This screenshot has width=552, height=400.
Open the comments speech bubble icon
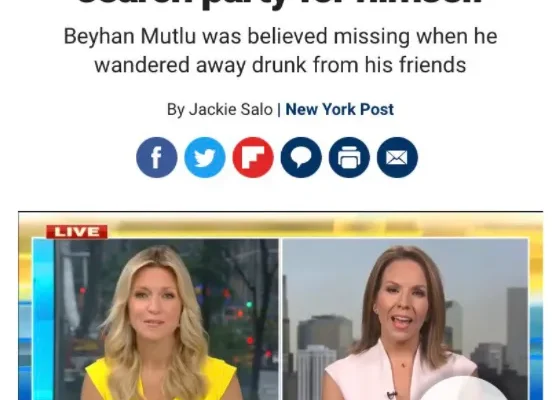click(301, 157)
